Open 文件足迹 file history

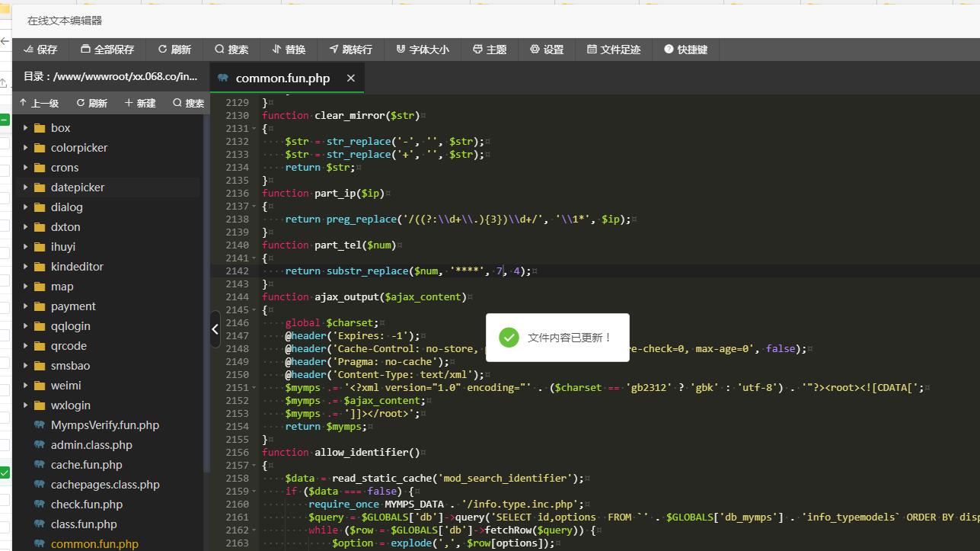tap(614, 50)
